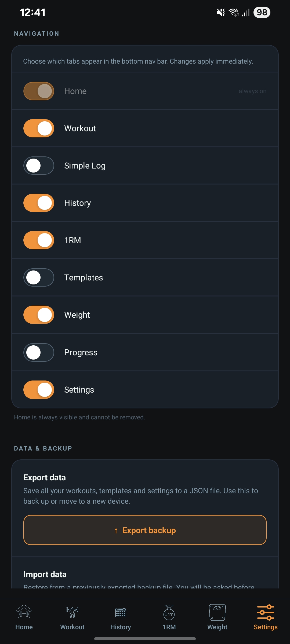Disable the 1RM toggle
The height and width of the screenshot is (644, 290).
pyautogui.click(x=39, y=240)
